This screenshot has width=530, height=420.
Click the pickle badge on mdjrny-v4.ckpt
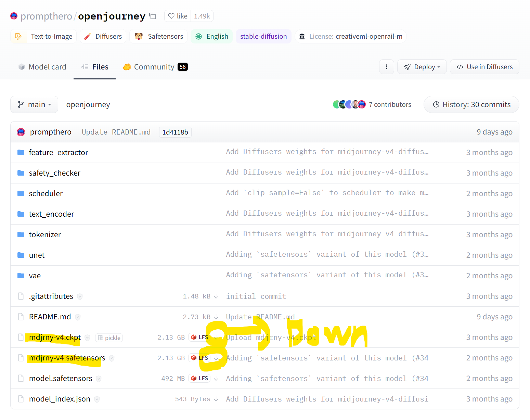coord(109,338)
